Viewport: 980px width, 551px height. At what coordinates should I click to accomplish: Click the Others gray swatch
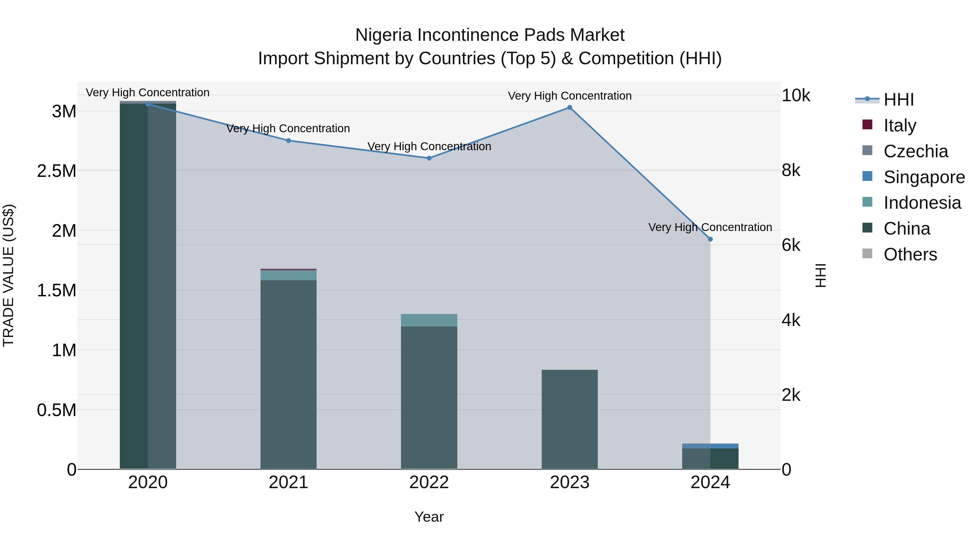867,254
